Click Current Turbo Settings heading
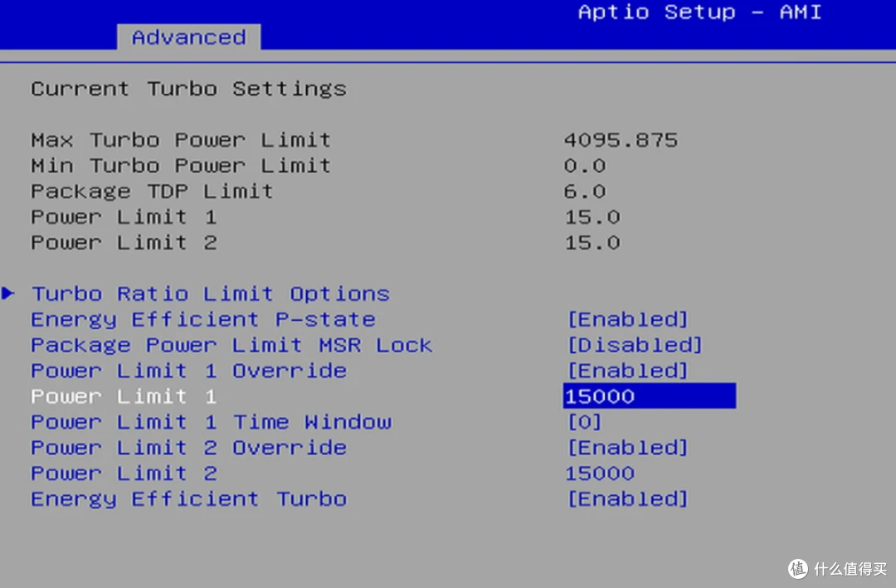 click(x=188, y=89)
